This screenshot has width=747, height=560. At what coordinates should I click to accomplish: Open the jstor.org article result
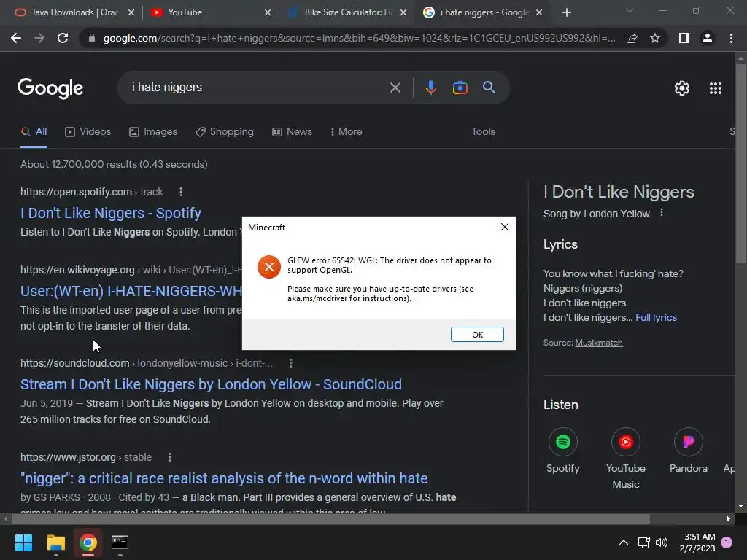(x=224, y=478)
